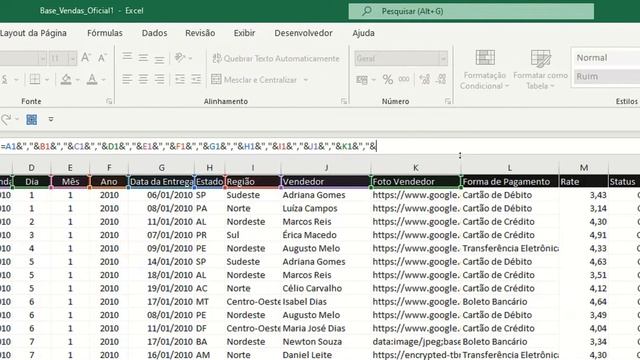
Task: Click the Vendedor header cell
Action: click(x=326, y=182)
